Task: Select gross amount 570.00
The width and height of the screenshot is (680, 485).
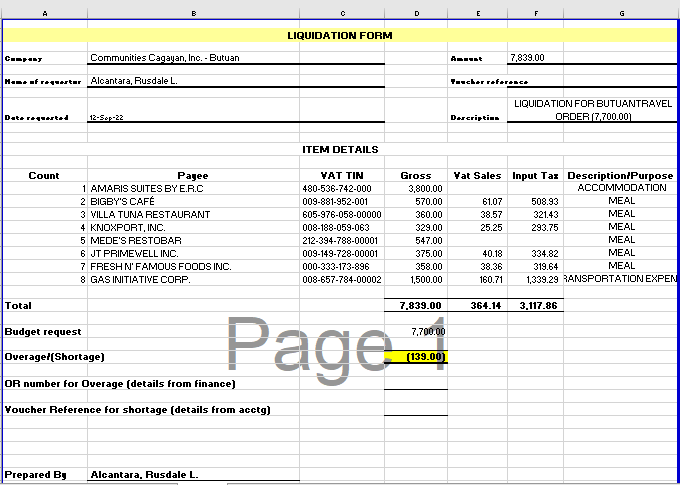Action: tap(416, 202)
